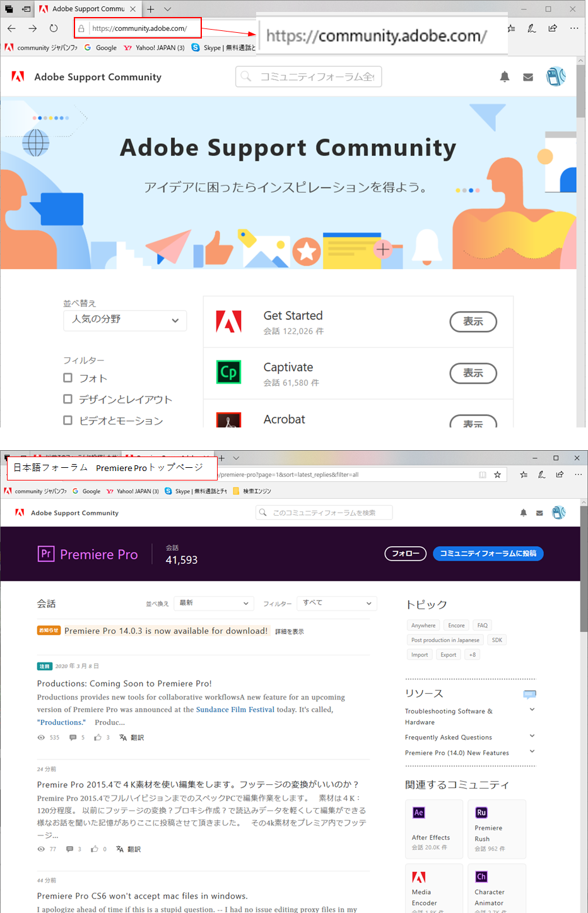The image size is (588, 913).
Task: Open the 最新 sort dropdown
Action: (215, 604)
